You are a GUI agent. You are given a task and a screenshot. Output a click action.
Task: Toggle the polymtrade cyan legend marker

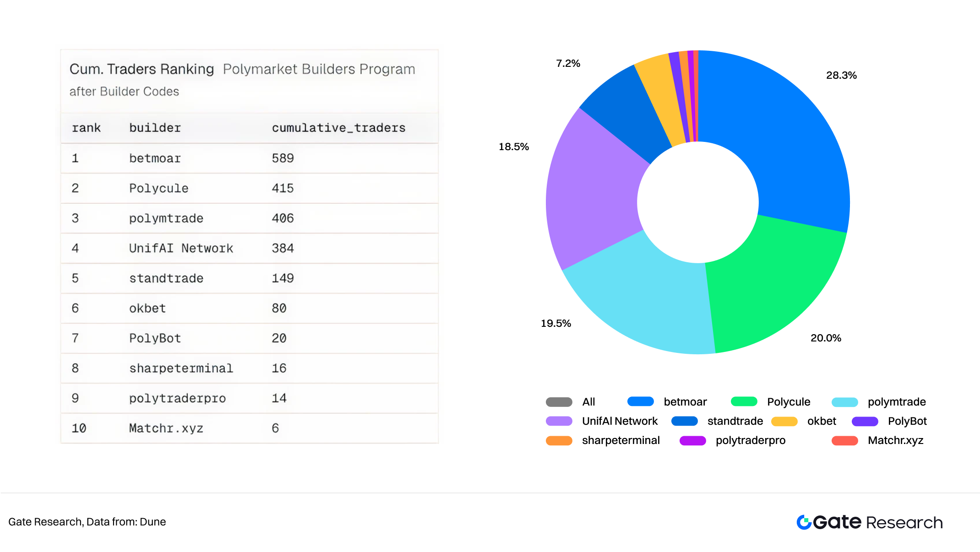pyautogui.click(x=844, y=402)
